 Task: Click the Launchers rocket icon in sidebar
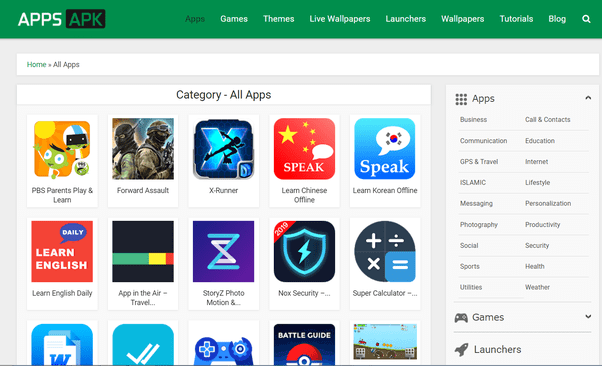(x=461, y=349)
